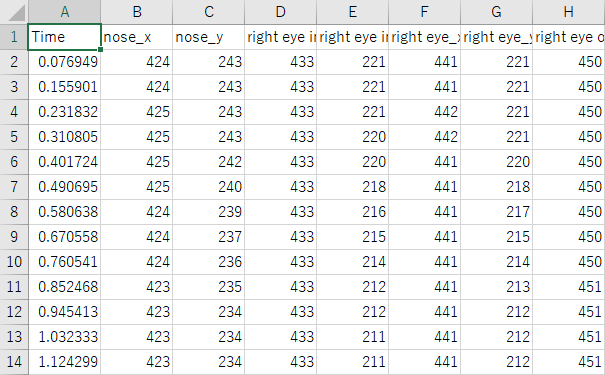605x375 pixels.
Task: Click the nose_y header cell
Action: tap(208, 37)
